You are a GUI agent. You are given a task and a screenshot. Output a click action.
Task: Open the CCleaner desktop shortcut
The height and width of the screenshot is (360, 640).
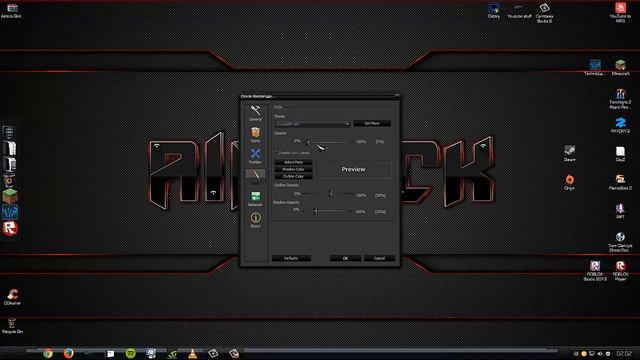click(12, 297)
